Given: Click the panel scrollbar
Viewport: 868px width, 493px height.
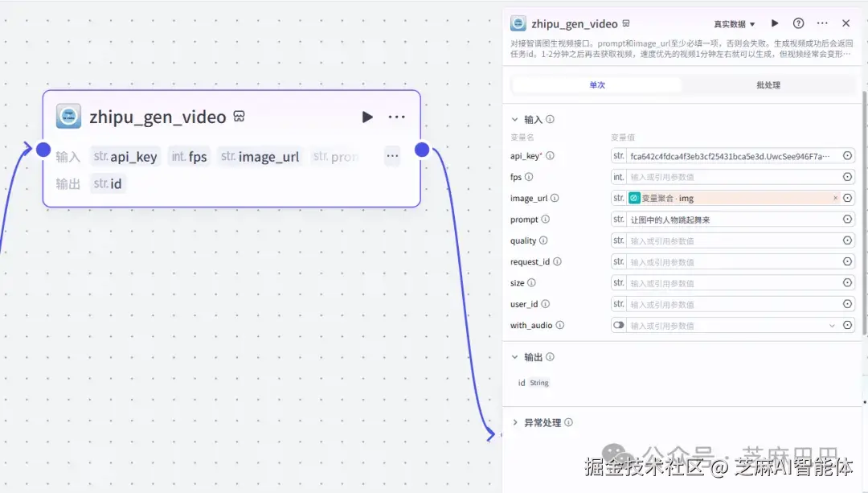Looking at the screenshot, I should [864, 211].
